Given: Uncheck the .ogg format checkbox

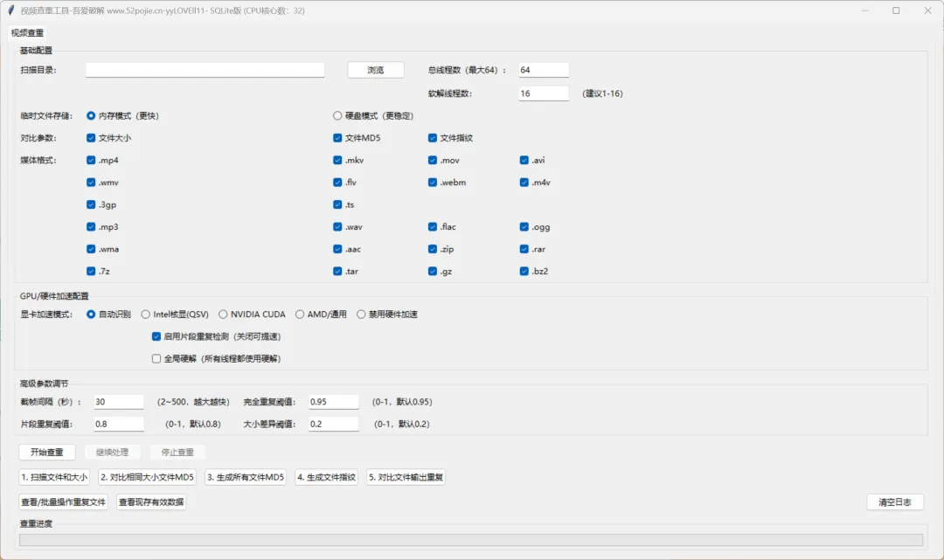Looking at the screenshot, I should (524, 227).
